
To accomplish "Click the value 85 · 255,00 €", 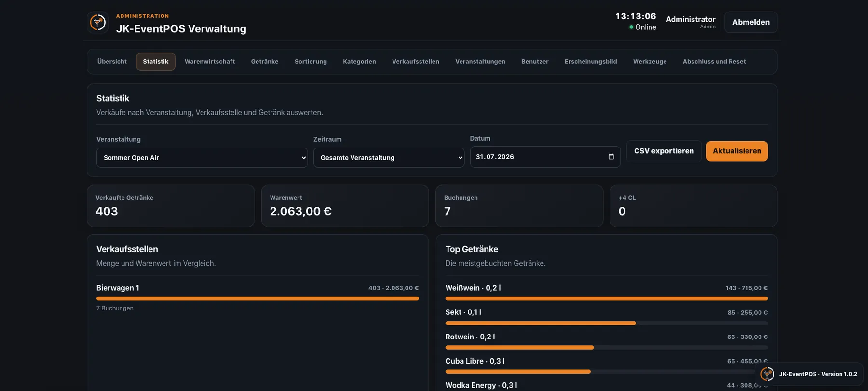I will (x=747, y=313).
